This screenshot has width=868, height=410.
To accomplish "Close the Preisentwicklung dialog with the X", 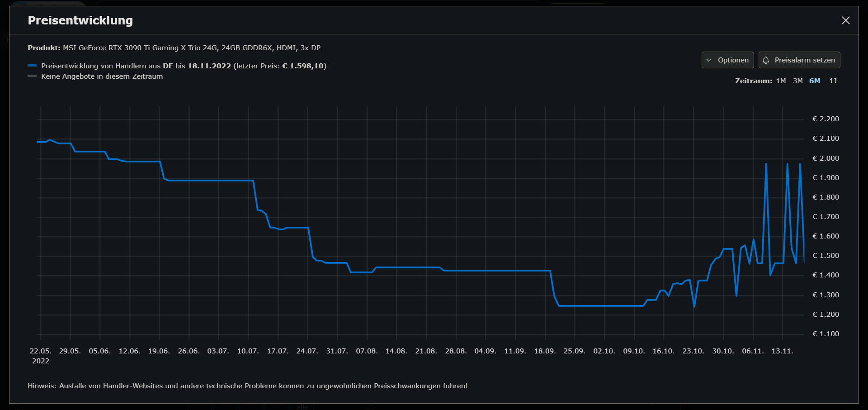I will (846, 20).
